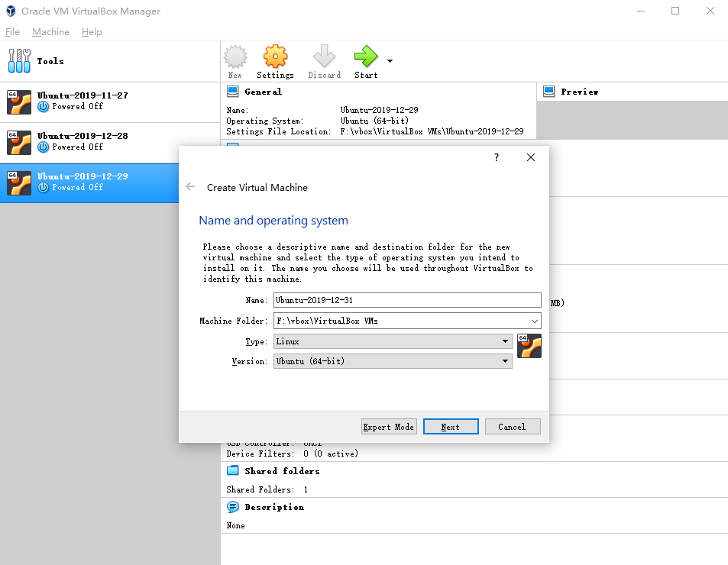Click 'Name and operating system' heading

(273, 221)
